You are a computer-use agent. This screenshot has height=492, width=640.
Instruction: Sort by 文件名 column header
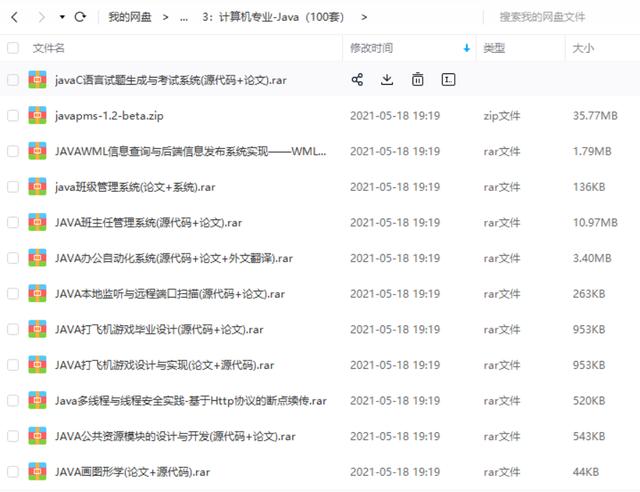(49, 48)
